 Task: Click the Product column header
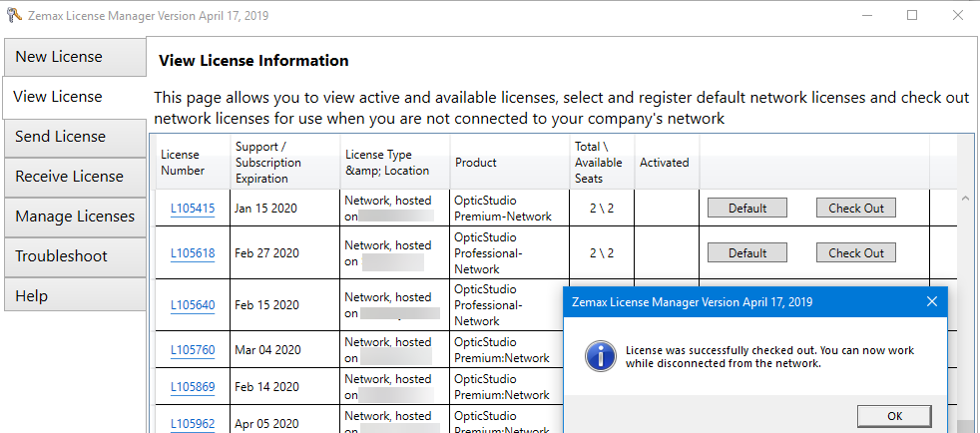click(509, 163)
